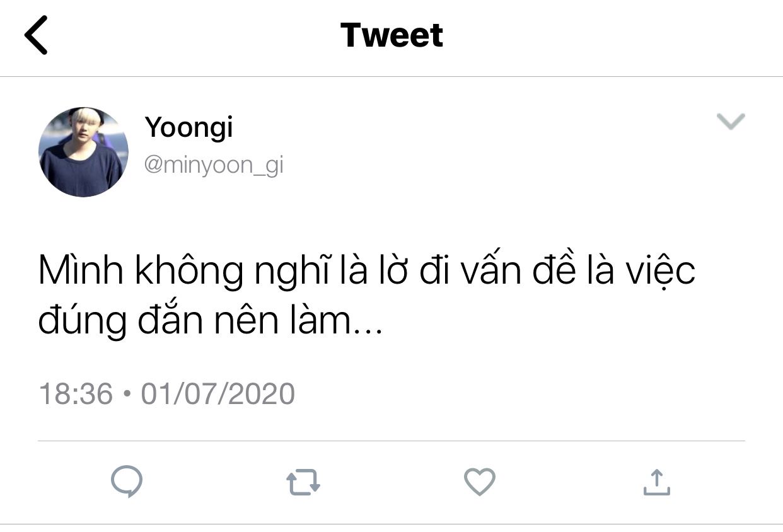Viewport: 783px width, 532px height.
Task: Retweet Yoongi's tweet
Action: (x=303, y=483)
